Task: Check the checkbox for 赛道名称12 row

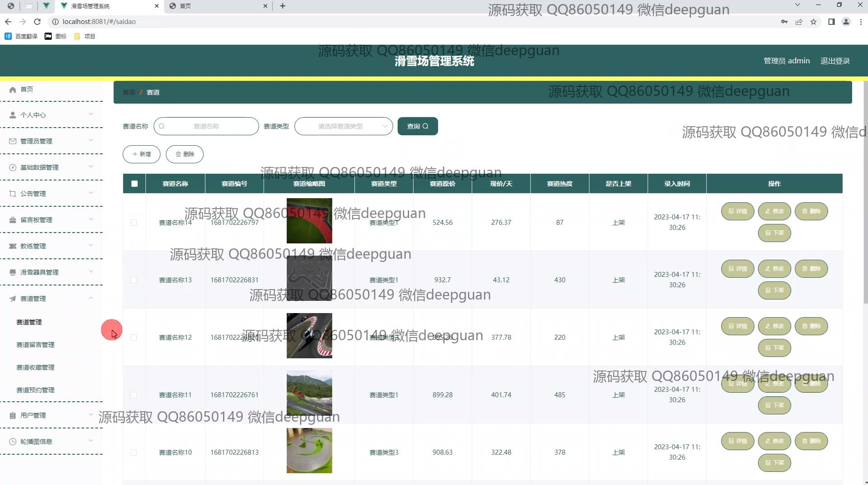Action: point(133,338)
